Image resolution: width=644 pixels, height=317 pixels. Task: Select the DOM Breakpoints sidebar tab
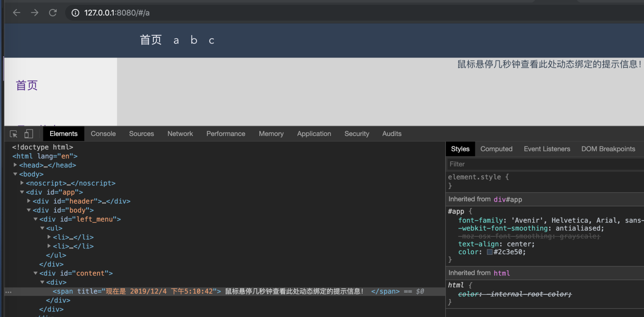pos(608,149)
